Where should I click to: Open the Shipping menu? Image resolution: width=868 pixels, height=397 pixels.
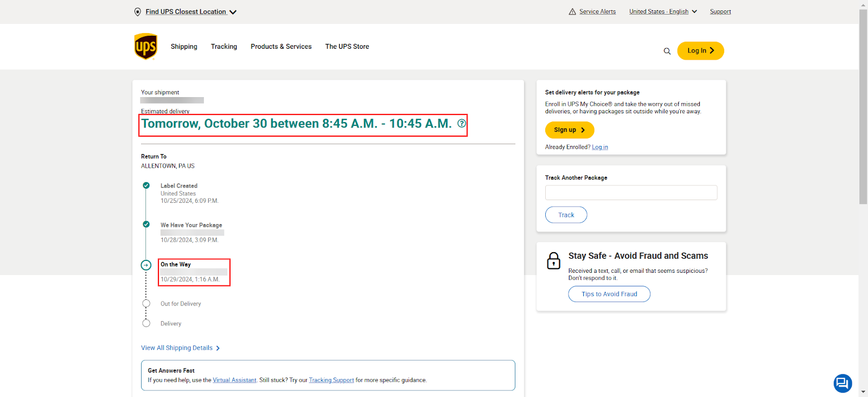(x=184, y=47)
